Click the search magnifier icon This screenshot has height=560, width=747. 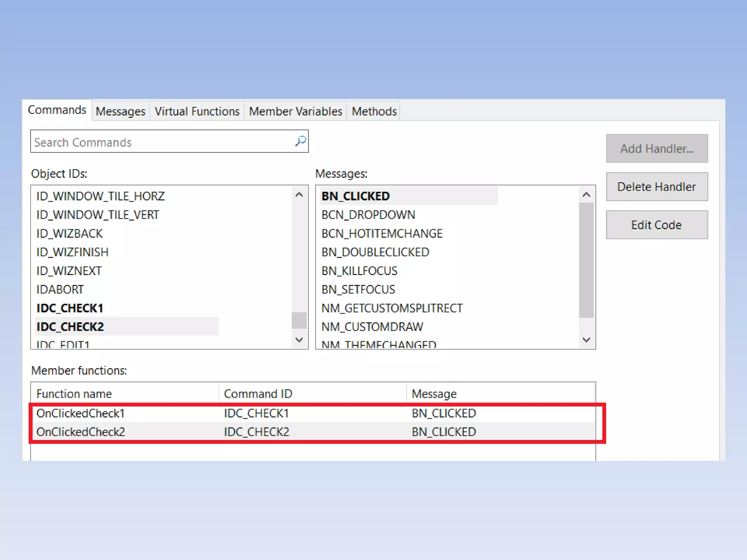(x=300, y=141)
